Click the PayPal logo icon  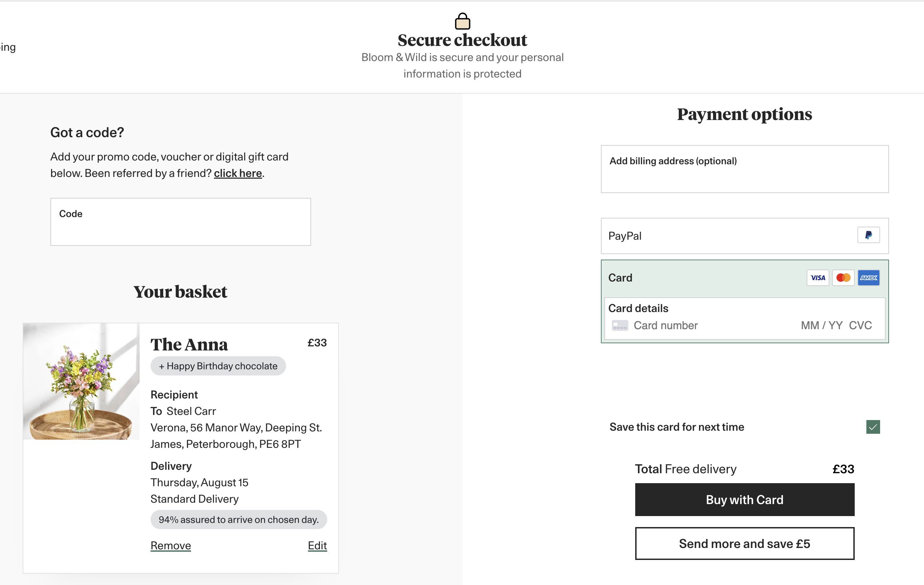[868, 235]
